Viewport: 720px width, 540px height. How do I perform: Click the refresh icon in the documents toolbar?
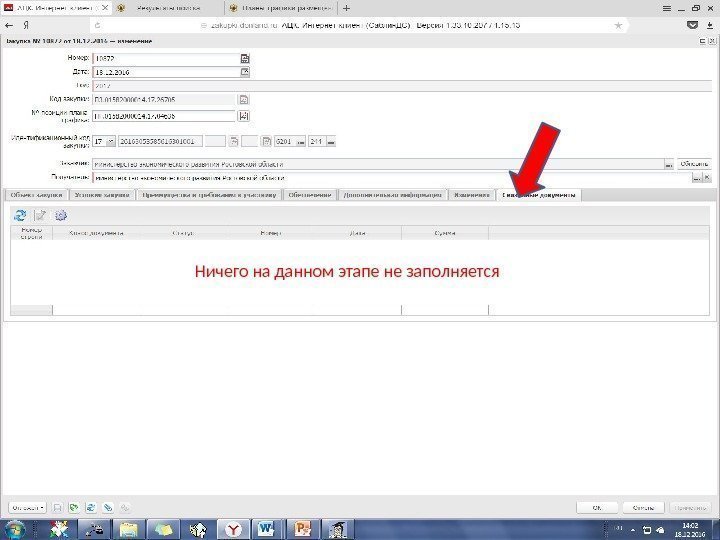click(x=20, y=215)
